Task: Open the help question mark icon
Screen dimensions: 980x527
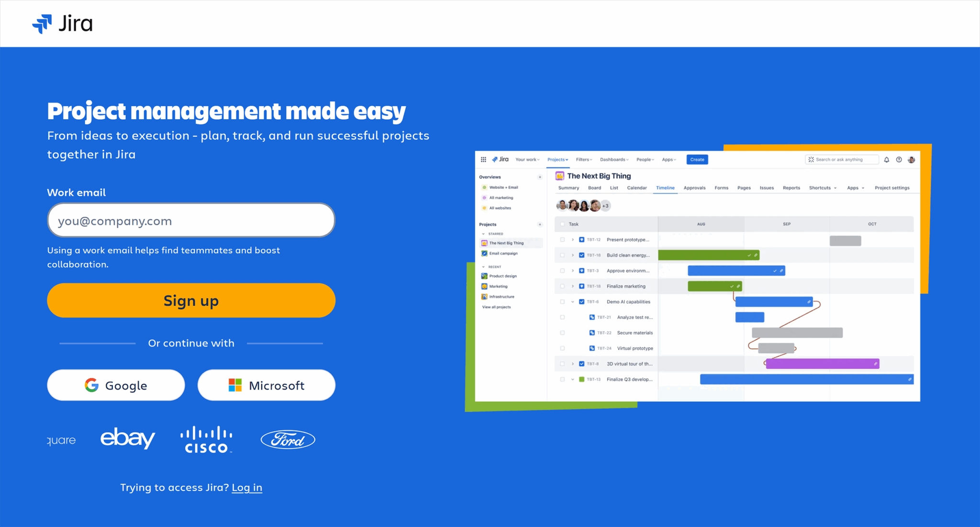Action: point(899,159)
